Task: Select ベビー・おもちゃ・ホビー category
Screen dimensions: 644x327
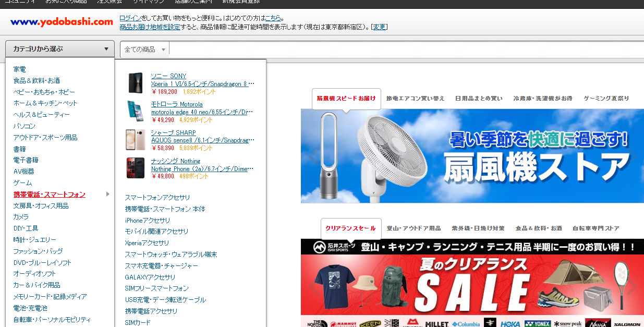Action: [x=44, y=92]
